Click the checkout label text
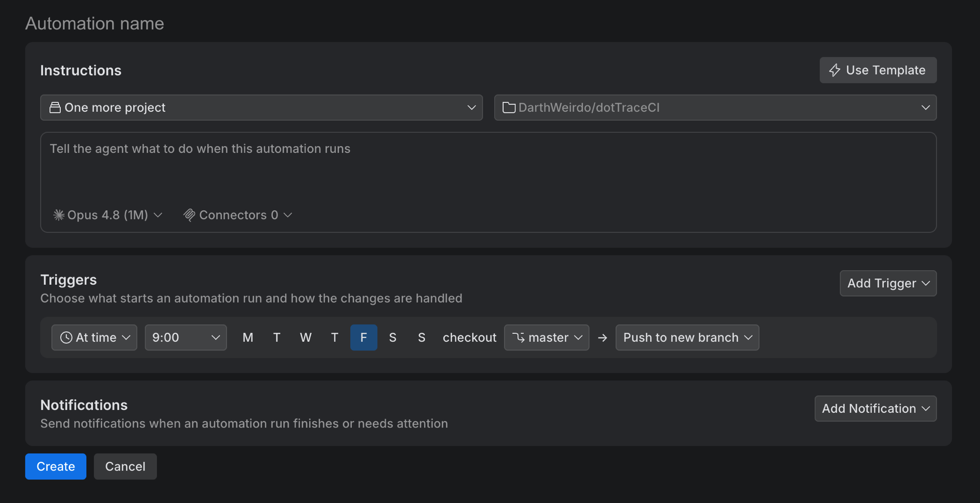980x503 pixels. pos(469,337)
